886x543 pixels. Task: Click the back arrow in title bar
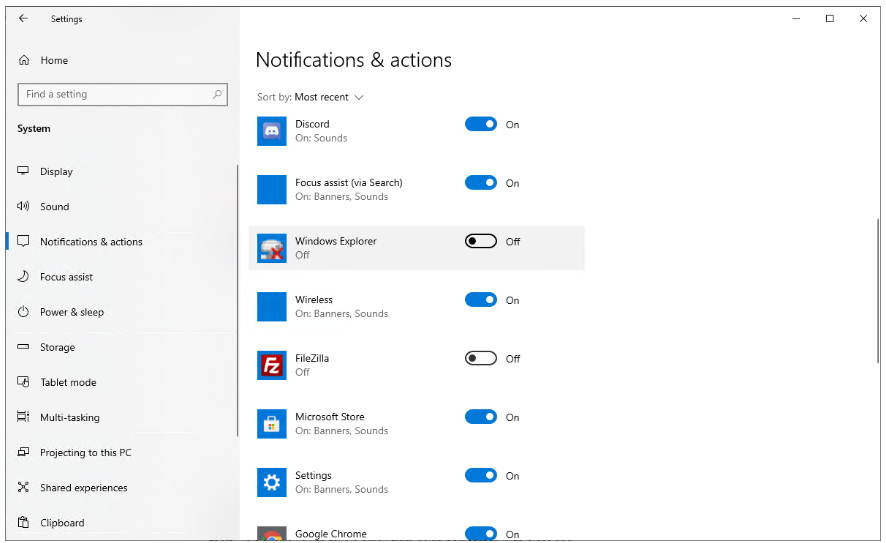24,18
